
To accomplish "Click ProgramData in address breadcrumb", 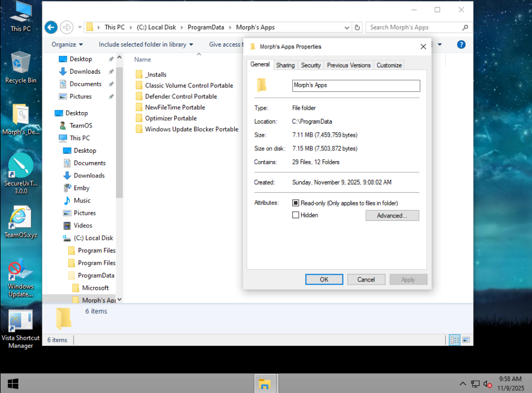I will coord(206,27).
